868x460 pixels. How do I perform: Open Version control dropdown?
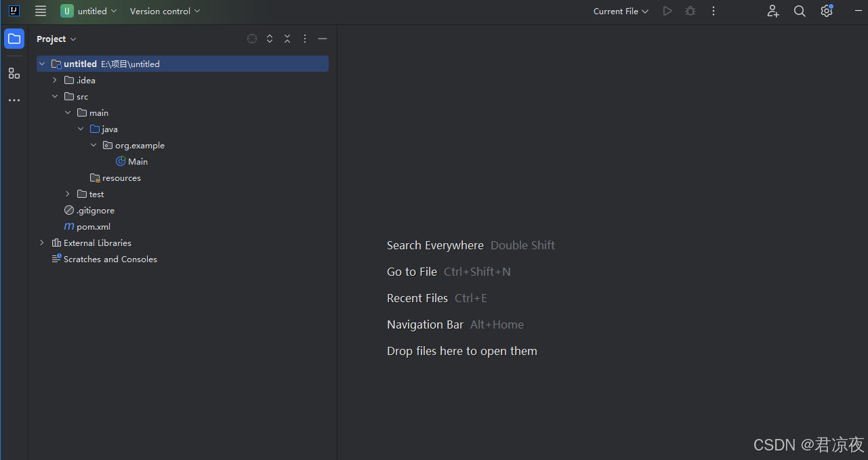click(165, 11)
